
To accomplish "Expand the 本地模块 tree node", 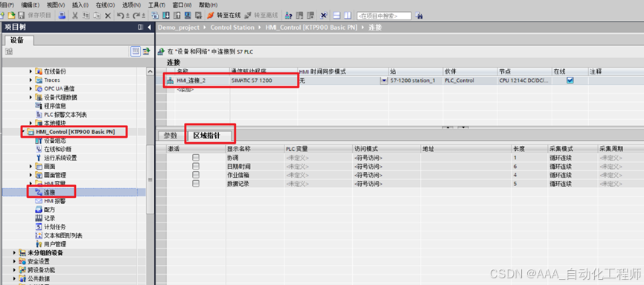I will pos(31,123).
